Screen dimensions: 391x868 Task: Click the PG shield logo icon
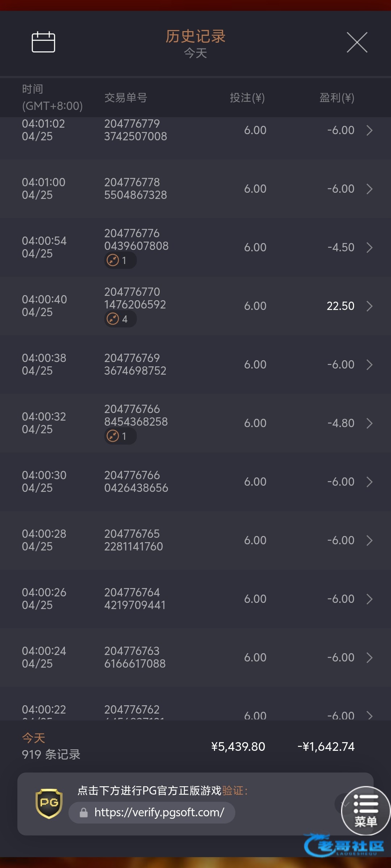[49, 803]
